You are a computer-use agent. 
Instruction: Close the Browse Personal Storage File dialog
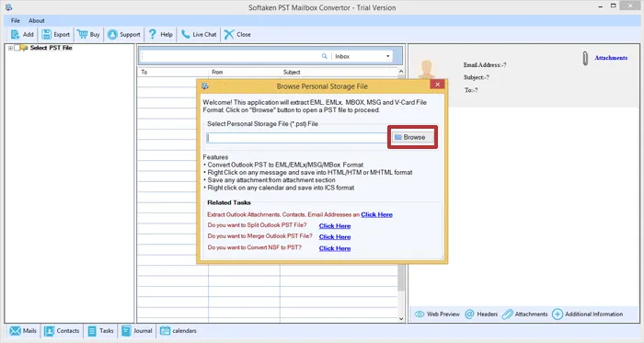coord(437,84)
